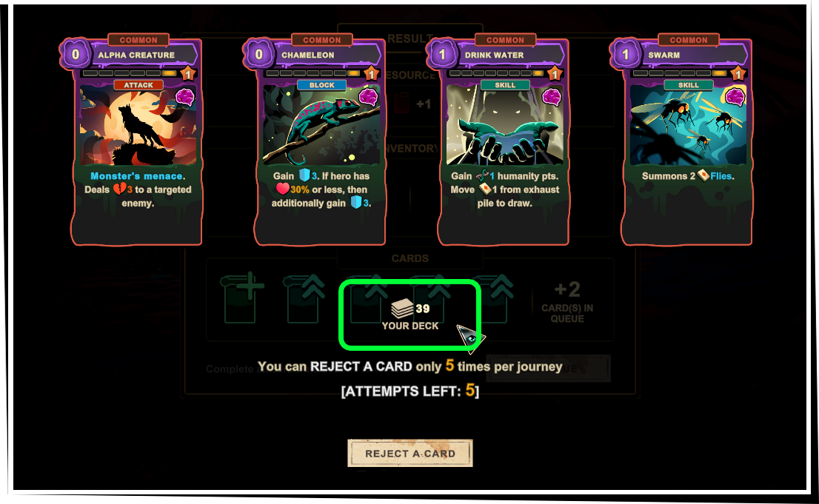Click the brain icon on Chameleon card
Image resolution: width=819 pixels, height=504 pixels.
tap(368, 97)
